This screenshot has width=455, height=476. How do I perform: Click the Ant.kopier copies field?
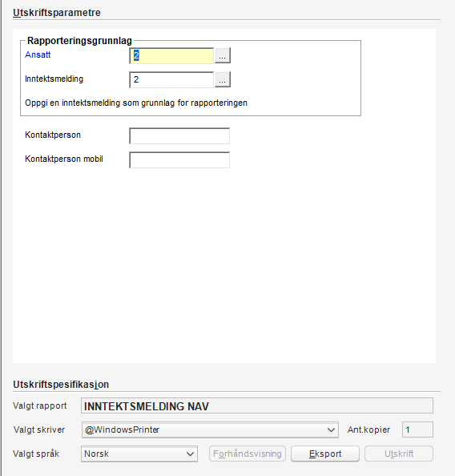pos(417,430)
